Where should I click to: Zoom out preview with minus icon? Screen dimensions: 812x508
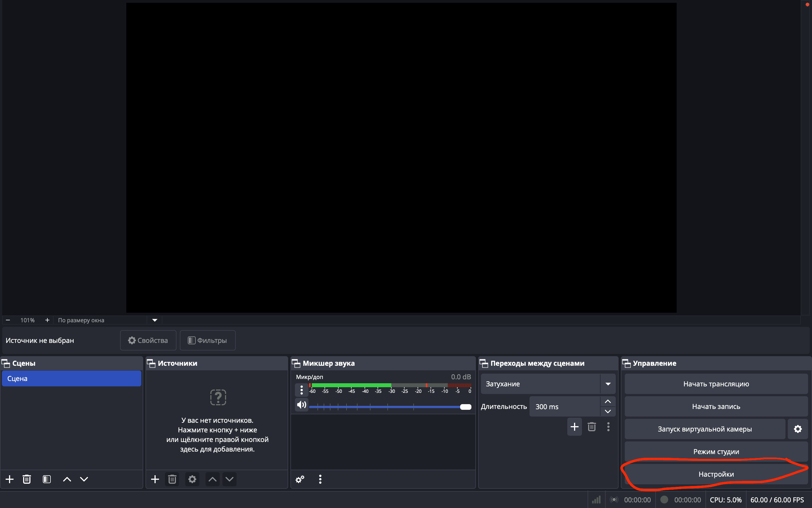(8, 320)
